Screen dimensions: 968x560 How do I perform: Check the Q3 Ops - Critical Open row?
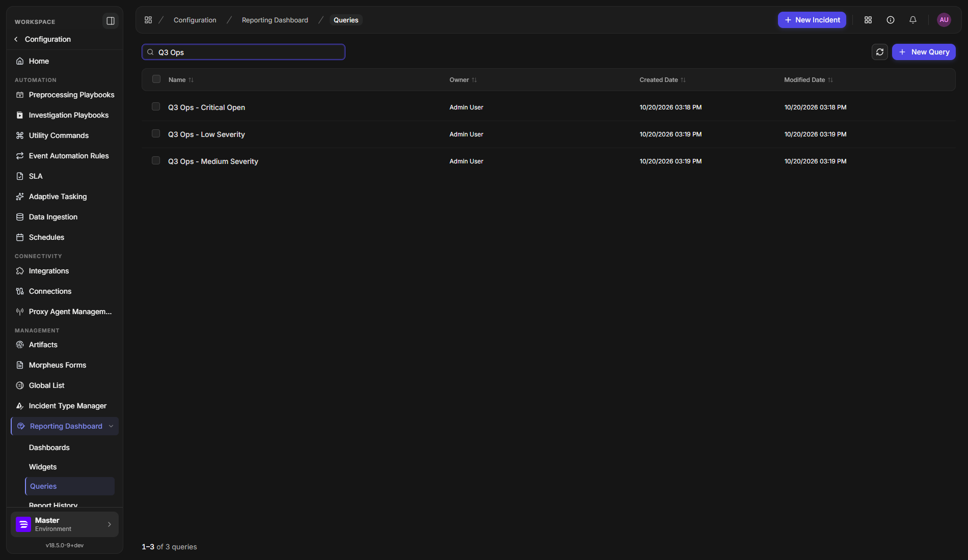coord(156,106)
